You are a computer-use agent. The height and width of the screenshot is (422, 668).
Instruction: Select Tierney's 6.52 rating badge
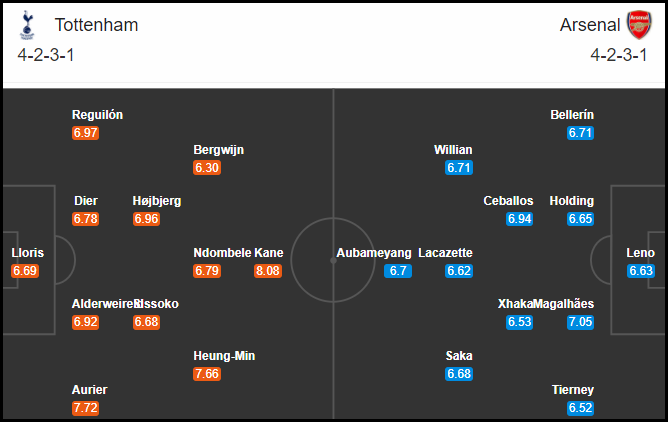[x=580, y=408]
